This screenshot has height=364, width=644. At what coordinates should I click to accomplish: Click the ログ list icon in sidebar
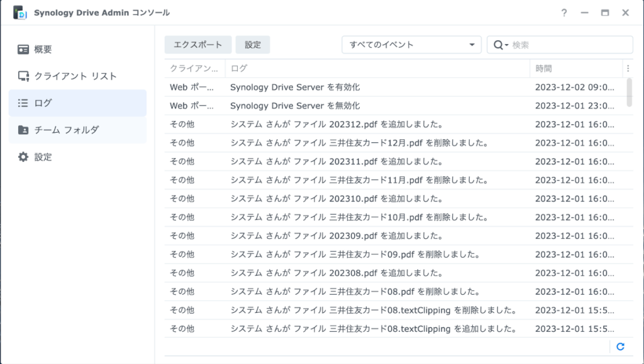click(x=23, y=103)
